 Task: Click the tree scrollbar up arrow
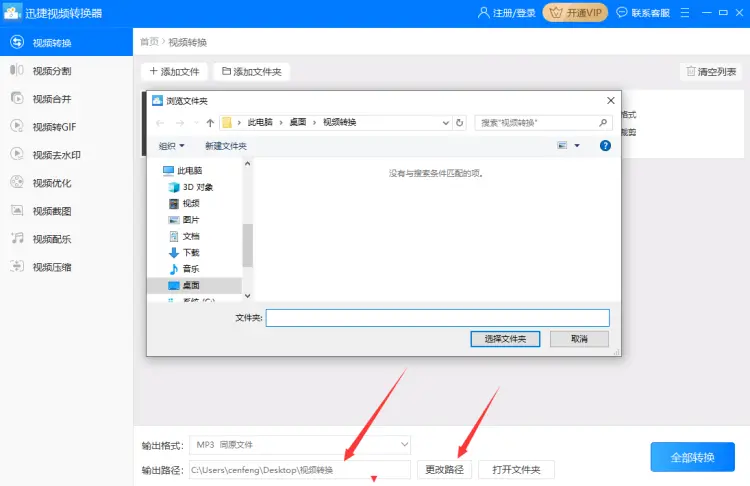click(247, 164)
